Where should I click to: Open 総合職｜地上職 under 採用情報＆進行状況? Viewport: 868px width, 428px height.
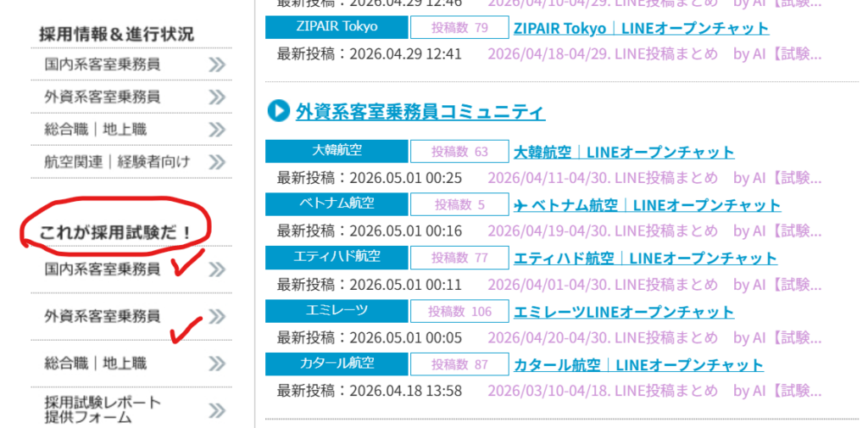pos(95,130)
